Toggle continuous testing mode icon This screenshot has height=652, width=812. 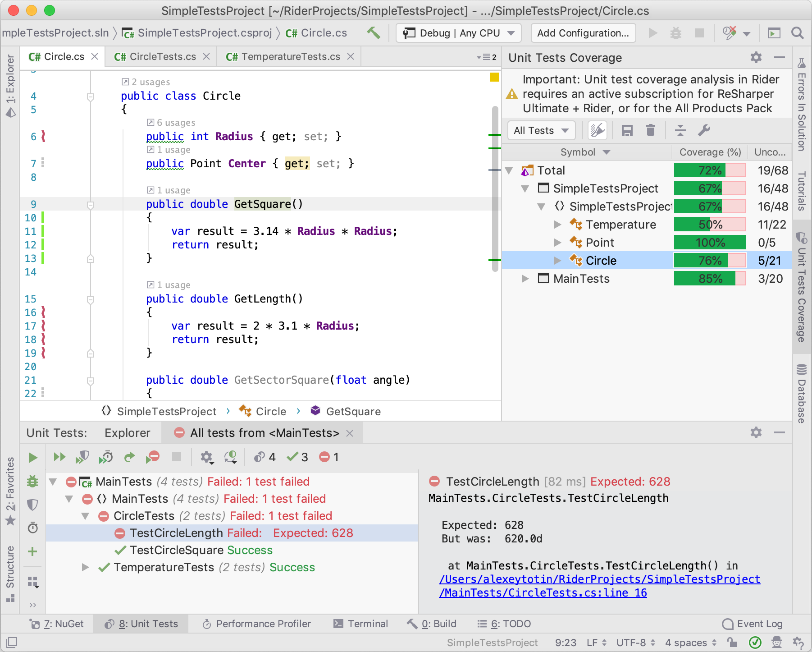pos(231,457)
